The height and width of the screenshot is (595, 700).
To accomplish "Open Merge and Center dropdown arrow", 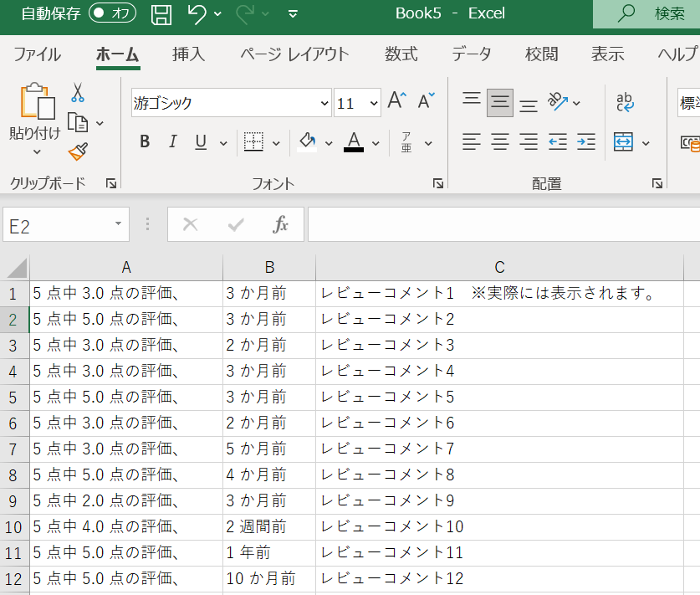I will (646, 143).
